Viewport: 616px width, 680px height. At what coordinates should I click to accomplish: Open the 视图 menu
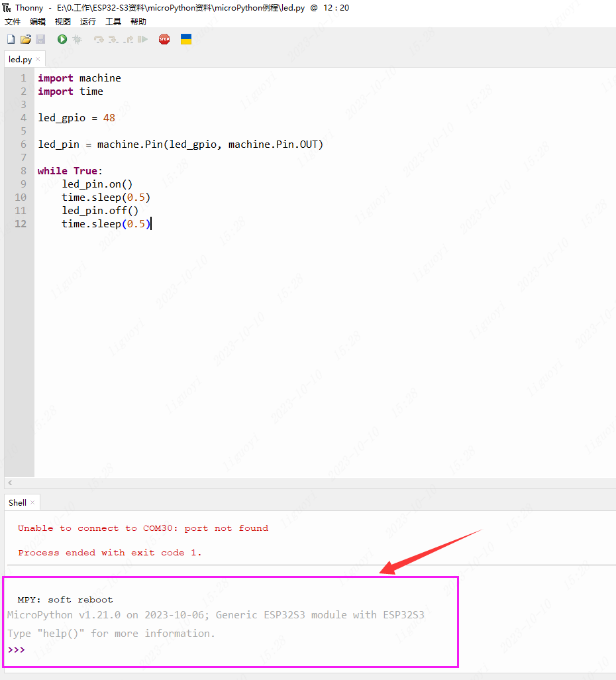coord(63,22)
